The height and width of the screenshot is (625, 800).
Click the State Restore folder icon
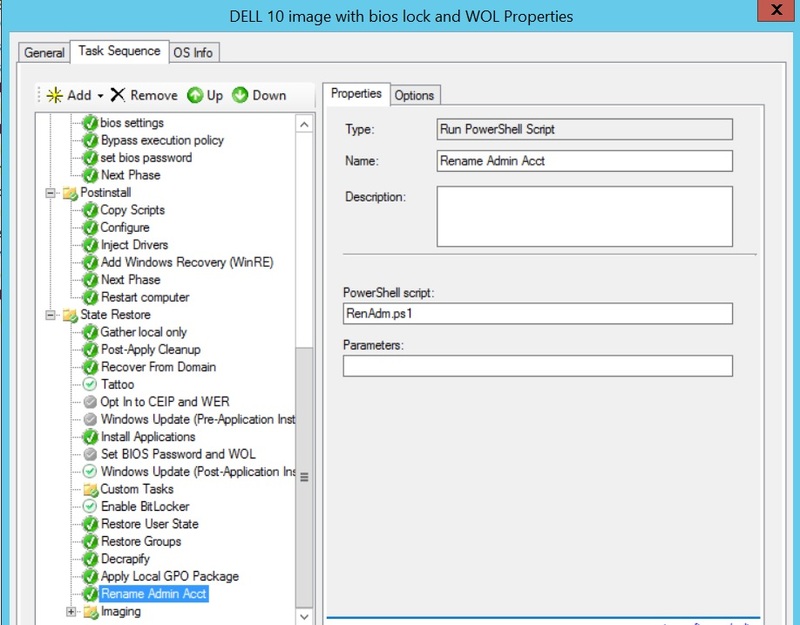[70, 314]
